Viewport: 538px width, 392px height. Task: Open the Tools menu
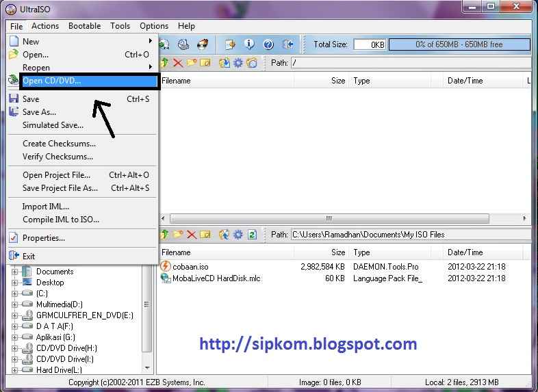tap(120, 26)
